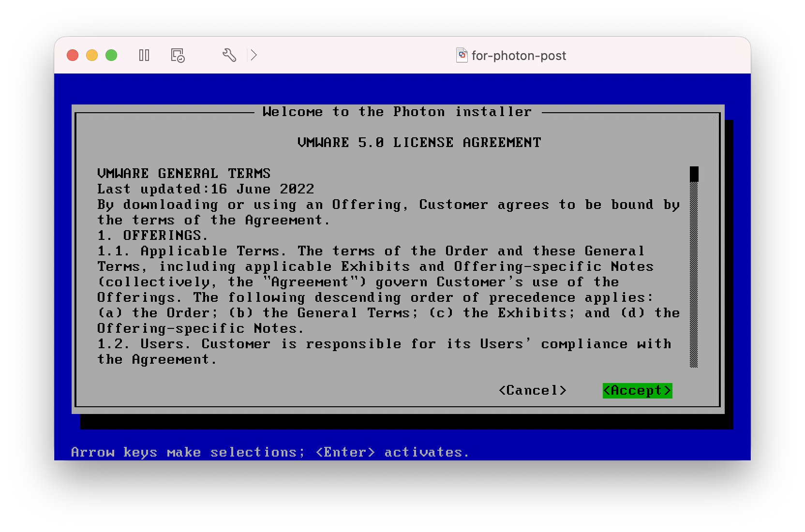Image resolution: width=805 pixels, height=532 pixels.
Task: Click the Welcome to the Photon installer title
Action: [397, 112]
